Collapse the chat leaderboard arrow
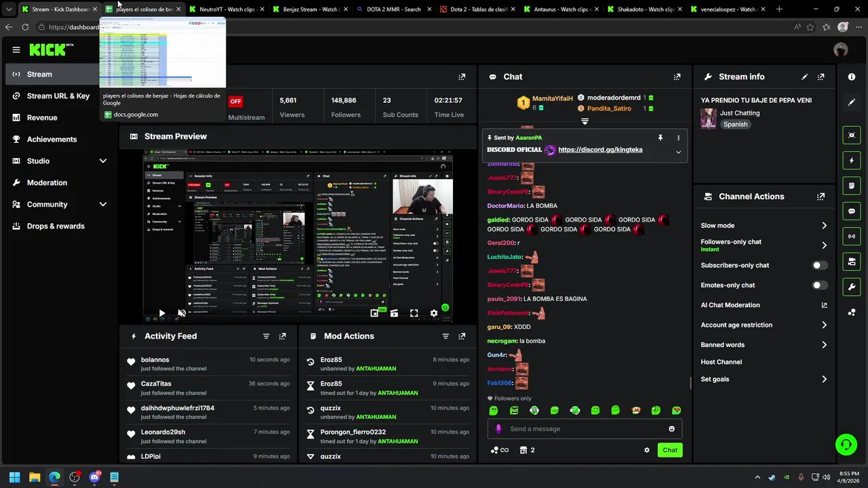The height and width of the screenshot is (488, 868). click(585, 122)
